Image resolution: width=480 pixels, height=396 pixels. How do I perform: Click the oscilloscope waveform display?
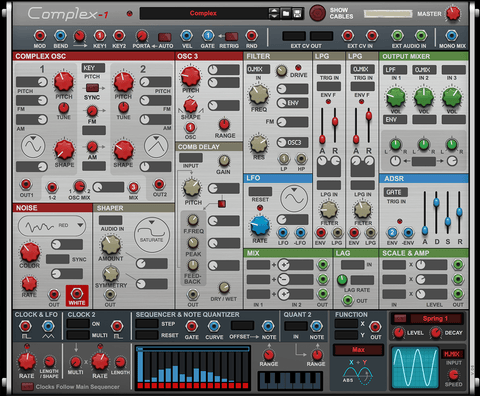(415, 368)
